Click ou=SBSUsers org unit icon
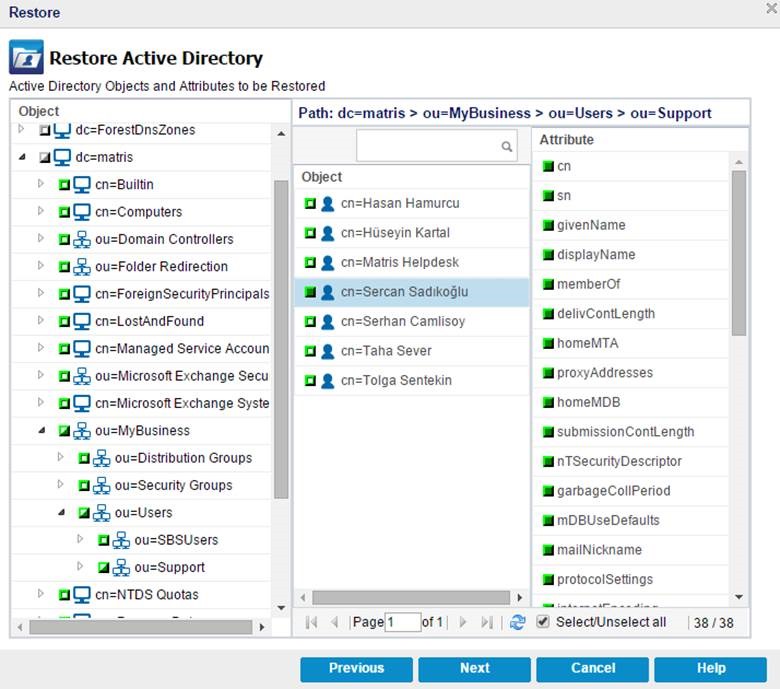 click(x=121, y=540)
